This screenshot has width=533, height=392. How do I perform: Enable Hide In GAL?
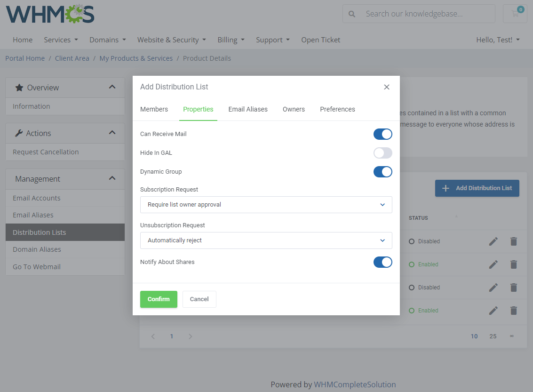(x=382, y=153)
